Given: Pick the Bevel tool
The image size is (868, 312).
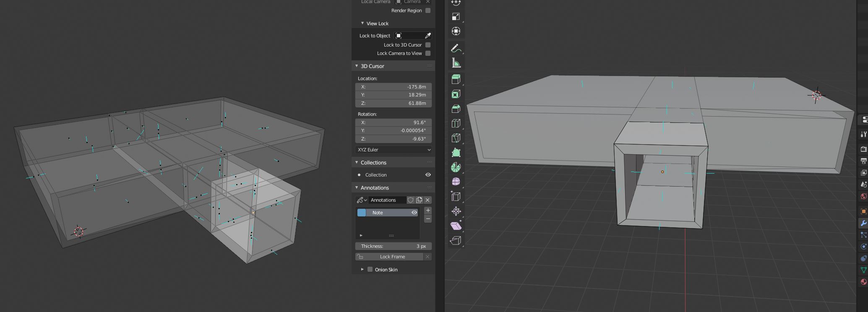Looking at the screenshot, I should click(x=456, y=109).
